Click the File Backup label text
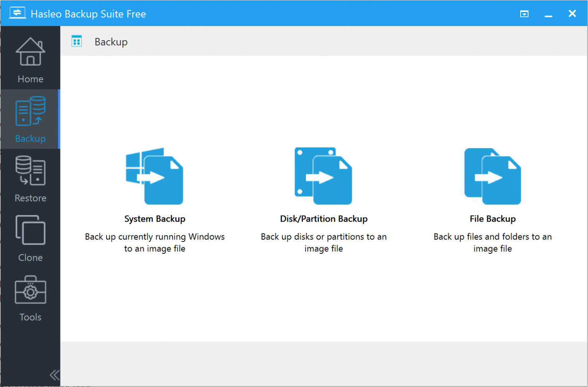 pos(493,219)
